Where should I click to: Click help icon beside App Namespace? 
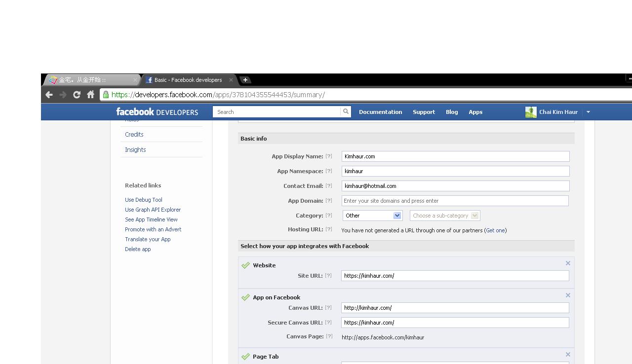328,171
